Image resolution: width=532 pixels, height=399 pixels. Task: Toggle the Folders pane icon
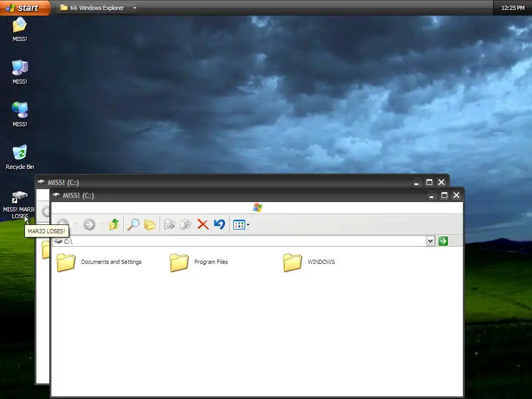[x=150, y=224]
